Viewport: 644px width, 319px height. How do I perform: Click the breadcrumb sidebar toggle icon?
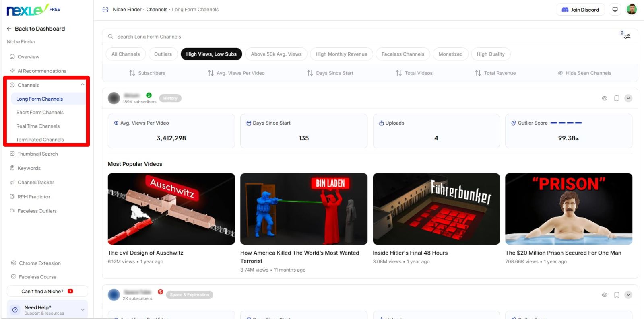[x=105, y=10]
